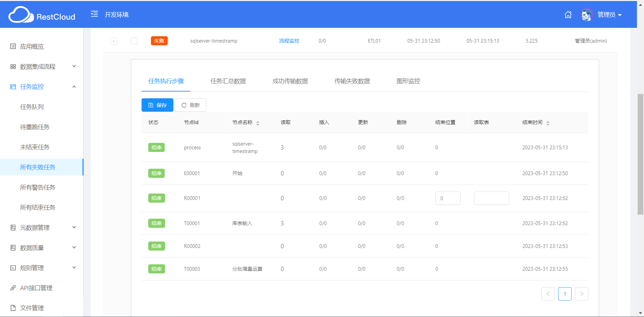644x317 pixels.
Task: Open the 管理员 user dropdown
Action: point(610,15)
